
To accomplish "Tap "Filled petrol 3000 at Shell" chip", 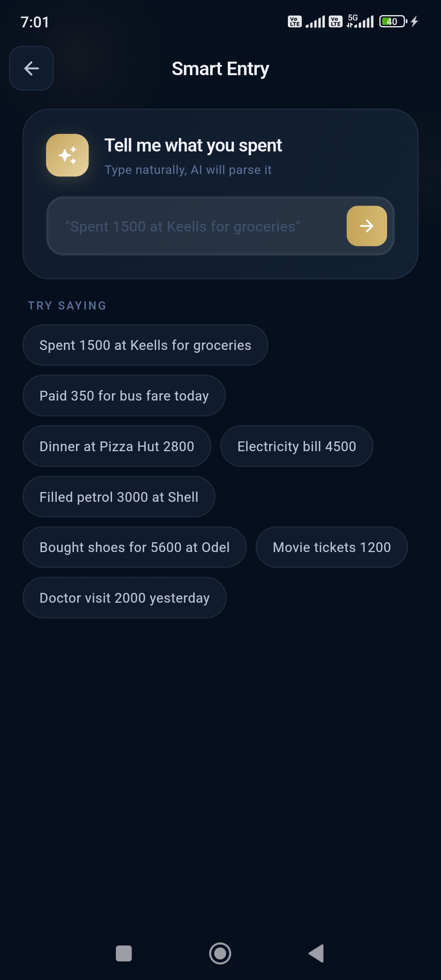I will [x=119, y=497].
